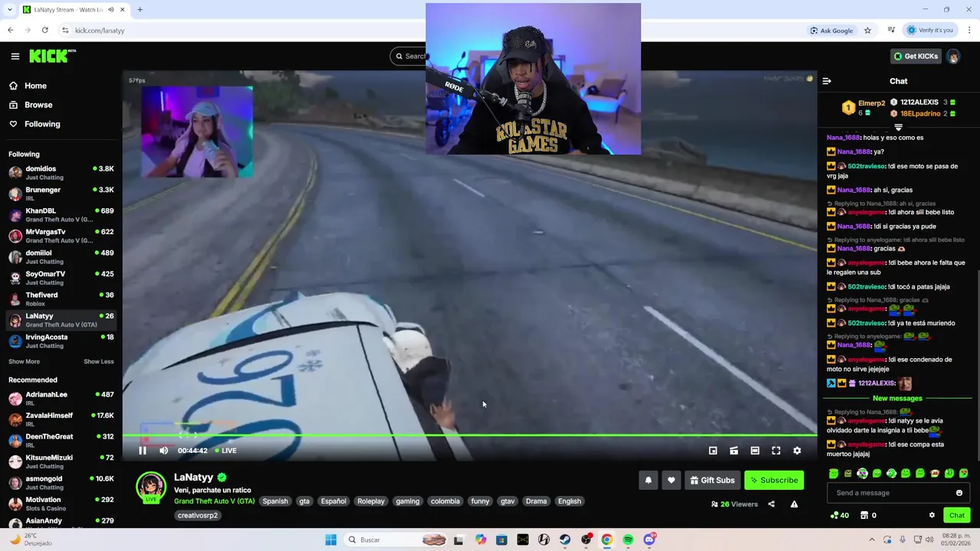Screen dimensions: 980x551
Task: Follow channel with heart button
Action: (x=671, y=480)
